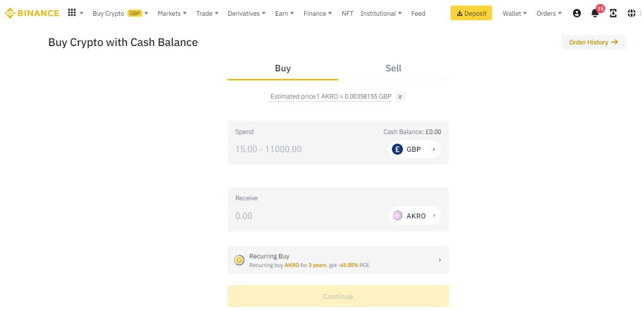Swap the estimated price direction icon
644x310 pixels.
400,97
